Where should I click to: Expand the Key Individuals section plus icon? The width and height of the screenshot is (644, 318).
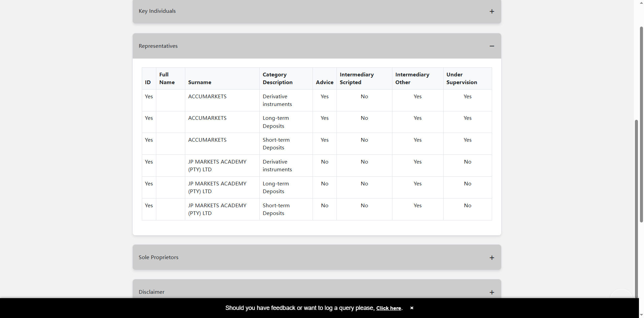pos(492,11)
